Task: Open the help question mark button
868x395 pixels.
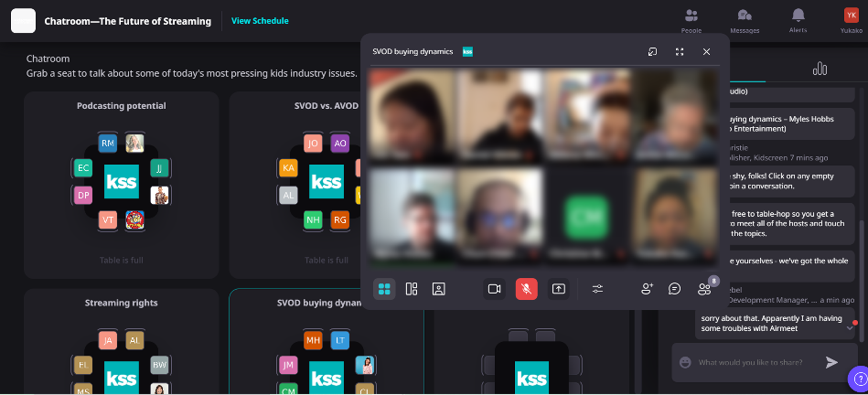Action: pyautogui.click(x=859, y=379)
